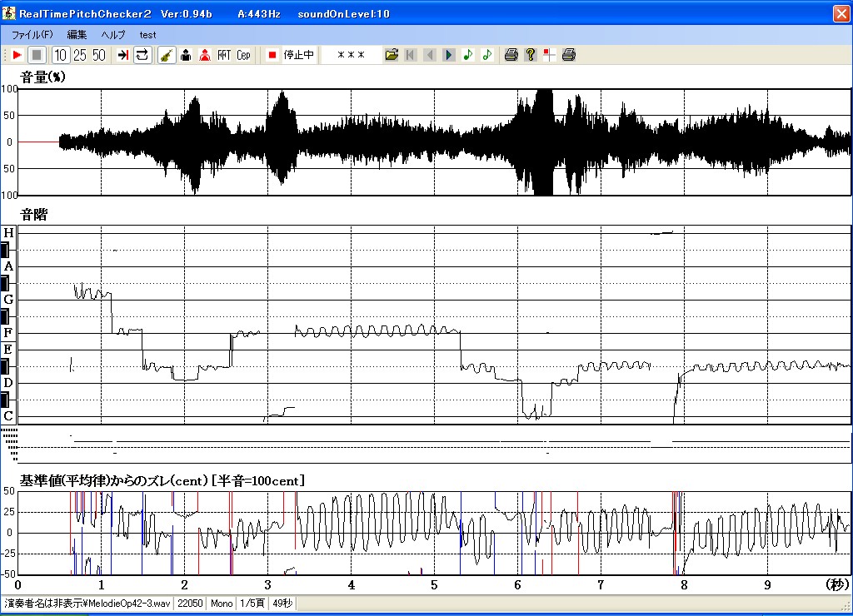Click the window resize grip bottom right
The width and height of the screenshot is (853, 616).
coord(847,606)
